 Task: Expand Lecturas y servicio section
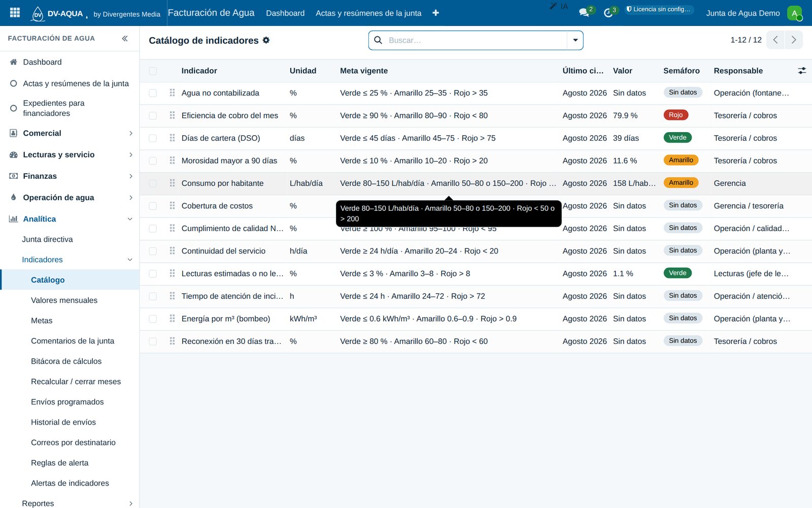(x=70, y=154)
